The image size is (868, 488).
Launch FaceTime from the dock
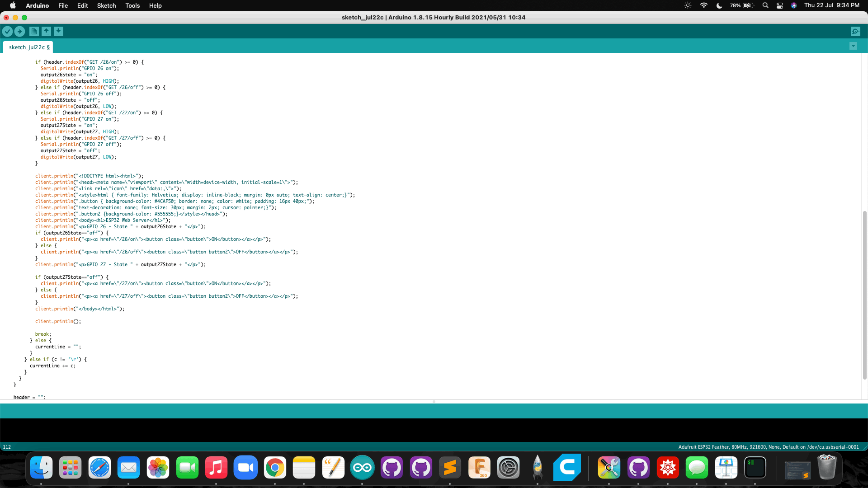[187, 467]
